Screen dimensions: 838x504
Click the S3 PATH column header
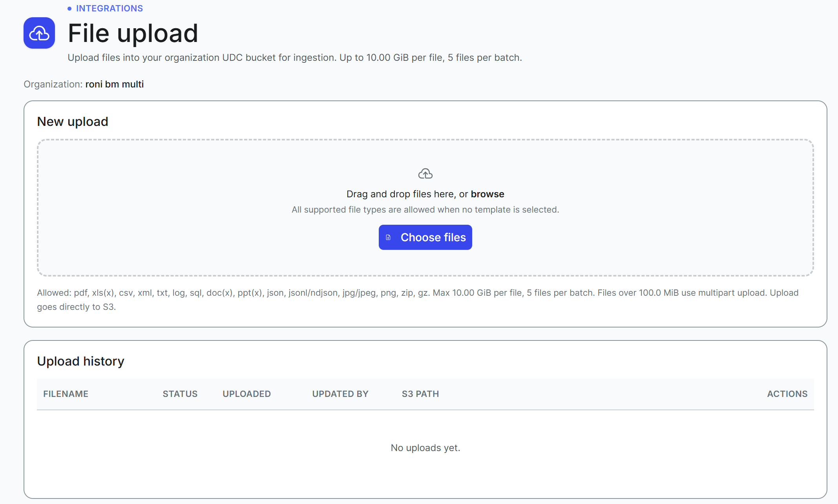click(420, 394)
